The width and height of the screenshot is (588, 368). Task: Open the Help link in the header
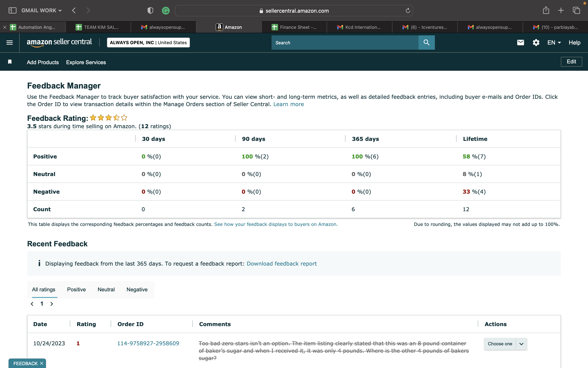[x=574, y=43]
